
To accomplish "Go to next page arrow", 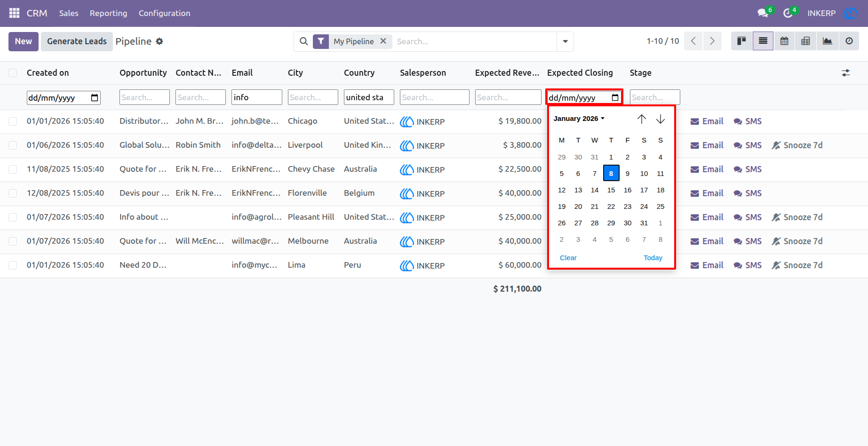I will click(712, 41).
